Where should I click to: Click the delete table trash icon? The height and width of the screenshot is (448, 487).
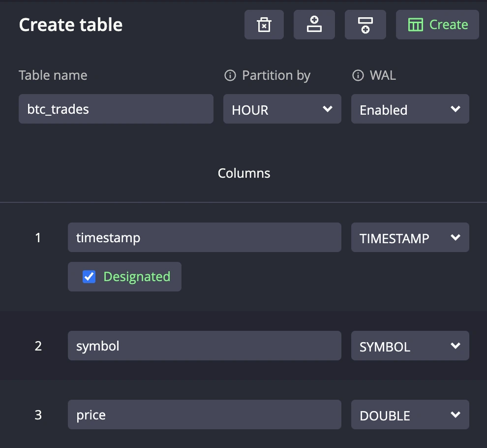coord(264,25)
